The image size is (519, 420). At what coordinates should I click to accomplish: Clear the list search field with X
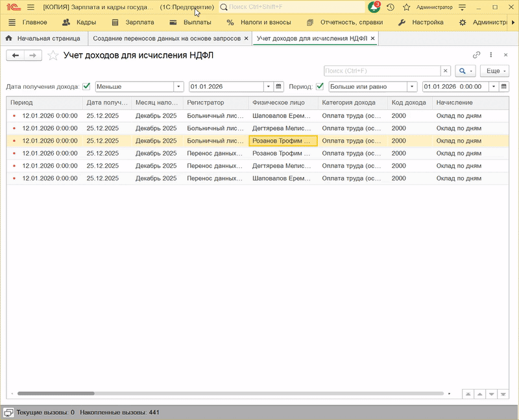(446, 71)
